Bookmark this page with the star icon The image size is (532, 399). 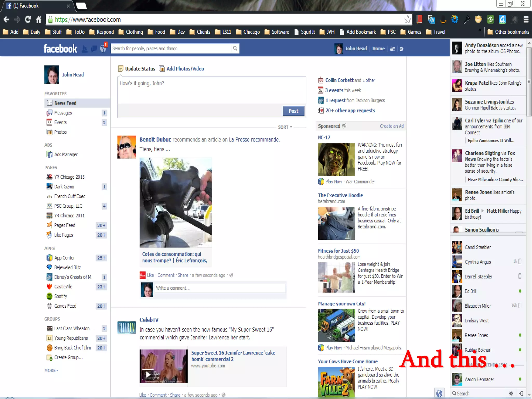click(x=408, y=19)
